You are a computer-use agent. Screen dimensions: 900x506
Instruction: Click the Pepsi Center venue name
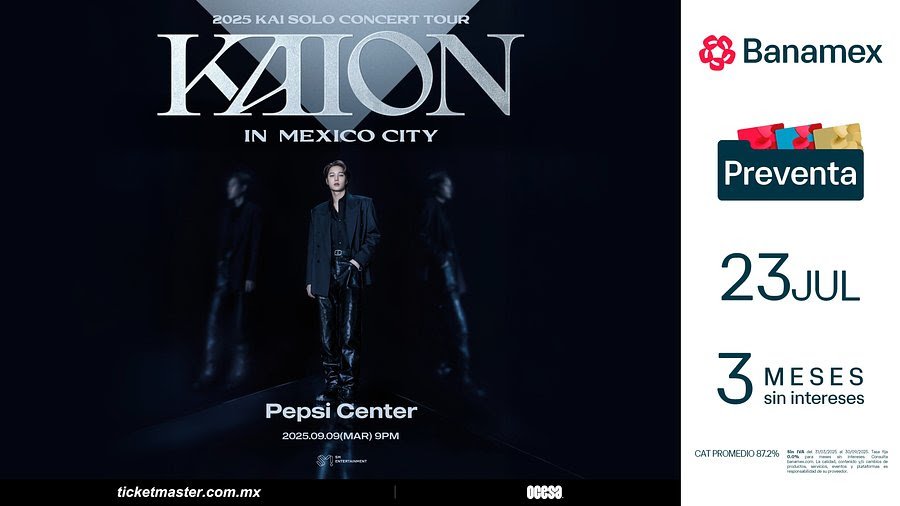pyautogui.click(x=341, y=411)
